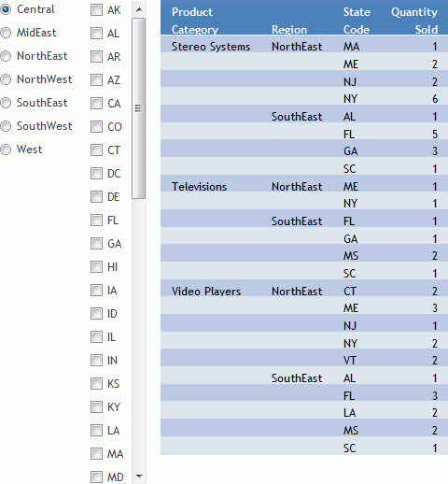Click the state list scrollbar thumb
Image resolution: width=448 pixels, height=484 pixels.
click(139, 108)
